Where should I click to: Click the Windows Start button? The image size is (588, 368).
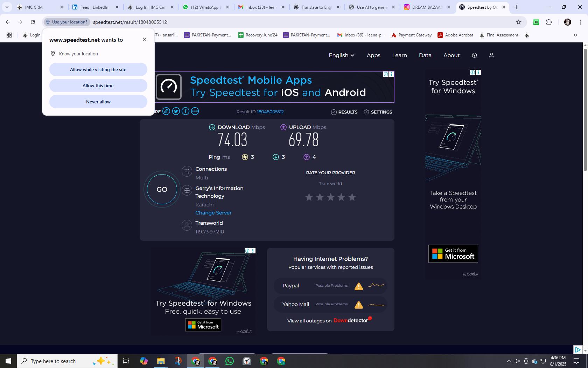[8, 361]
